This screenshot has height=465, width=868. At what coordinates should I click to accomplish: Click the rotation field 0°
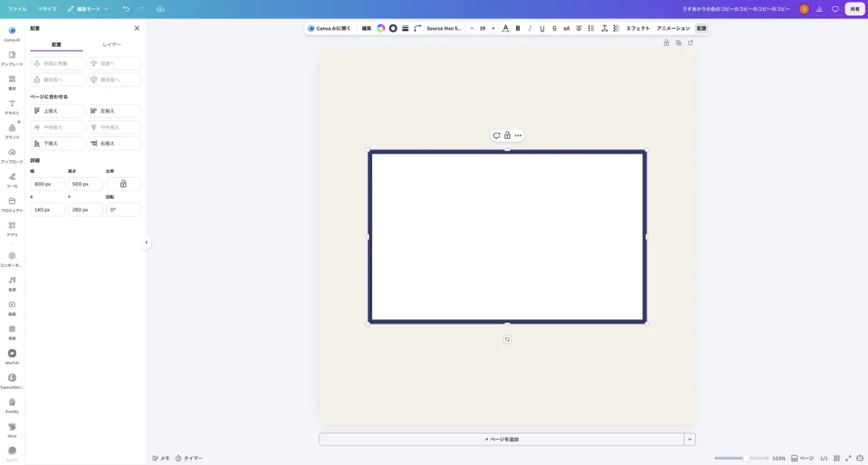pos(123,209)
